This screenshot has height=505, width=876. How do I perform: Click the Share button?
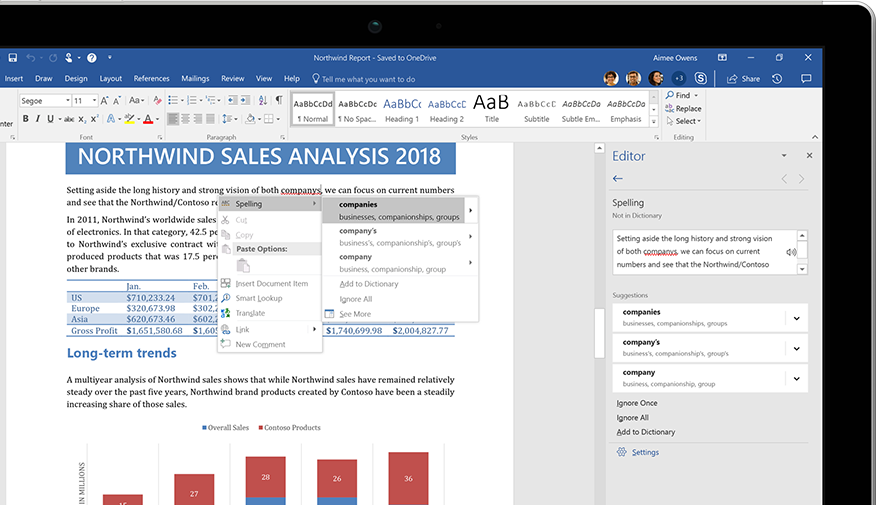pyautogui.click(x=744, y=78)
